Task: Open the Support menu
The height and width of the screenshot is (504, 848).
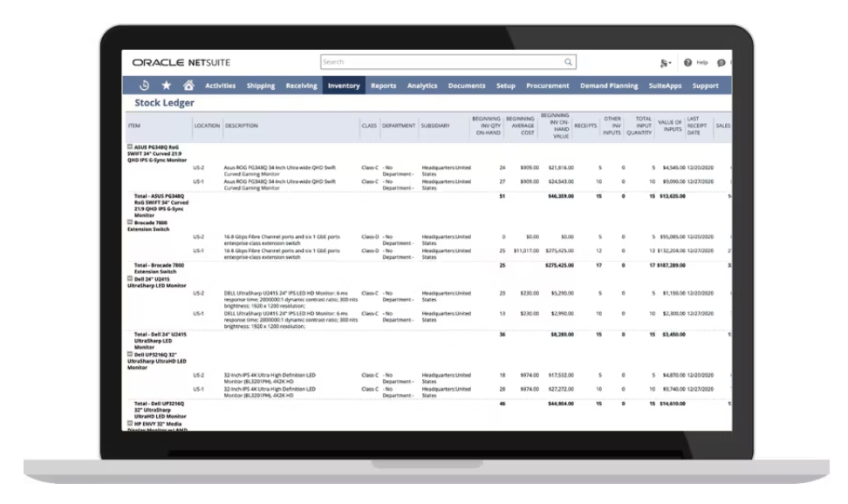Action: [x=705, y=85]
